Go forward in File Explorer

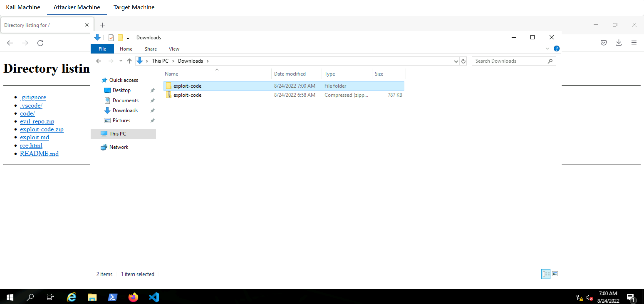(x=111, y=61)
